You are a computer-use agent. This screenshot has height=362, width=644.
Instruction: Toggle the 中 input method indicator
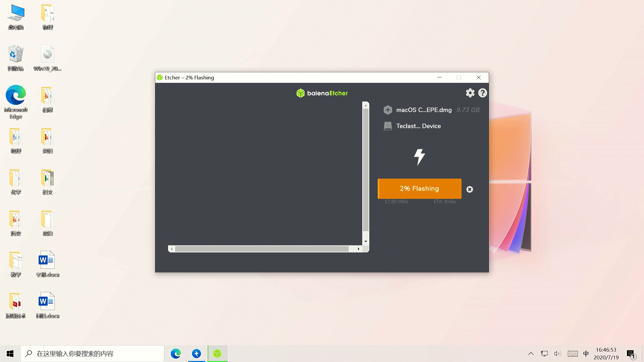(586, 354)
